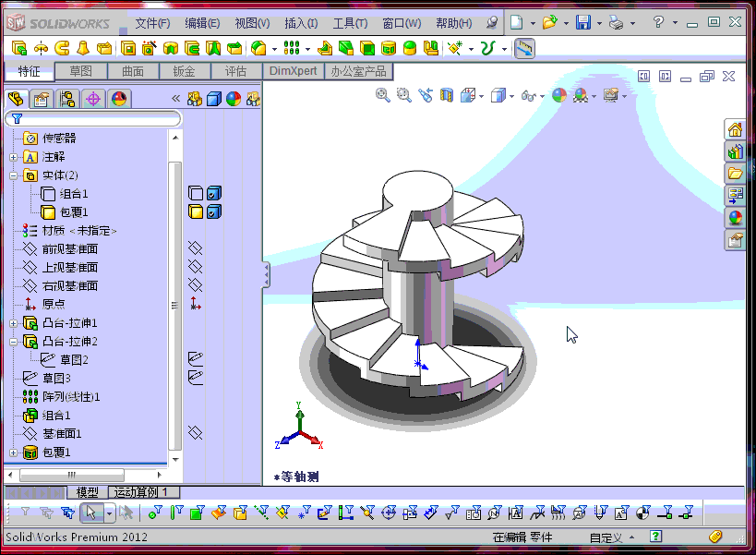Click the Linear Pattern tool icon
Viewport: 756px width, 555px height.
click(292, 48)
